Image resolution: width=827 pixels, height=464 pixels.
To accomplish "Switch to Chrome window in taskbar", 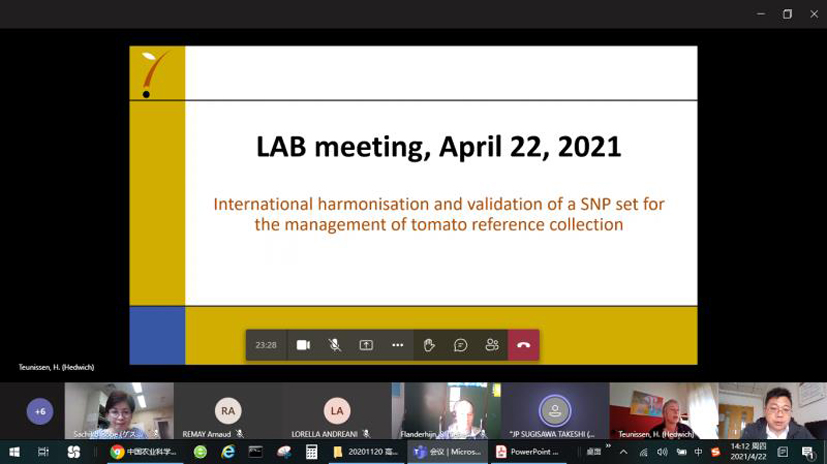I will point(144,452).
